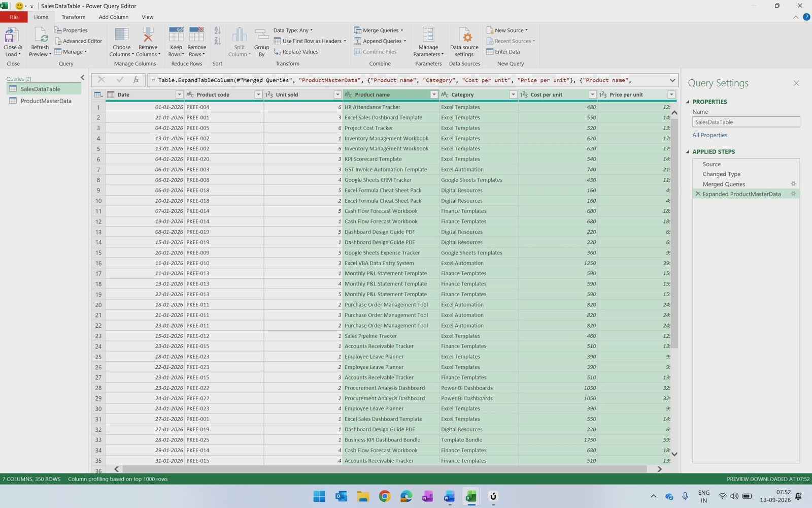The image size is (812, 508).
Task: Click the vertical scrollbar down arrow
Action: tap(674, 454)
